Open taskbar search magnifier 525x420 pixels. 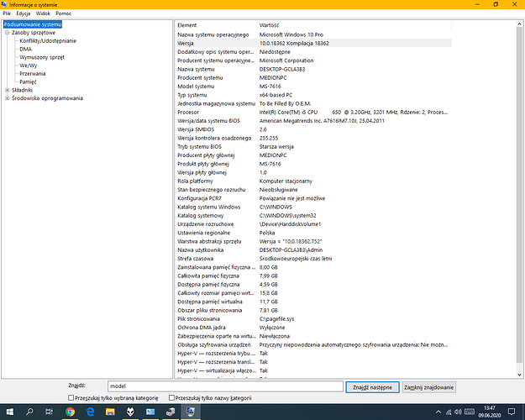(x=29, y=412)
